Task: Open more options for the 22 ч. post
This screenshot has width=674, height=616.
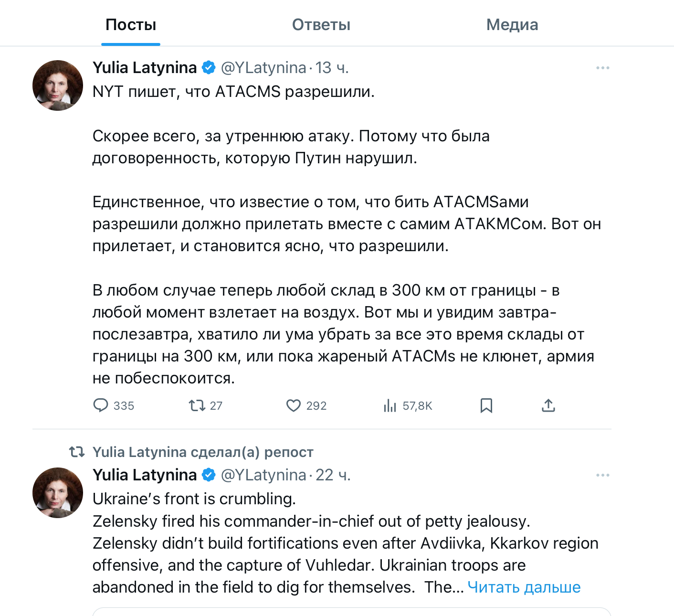Action: pos(602,475)
